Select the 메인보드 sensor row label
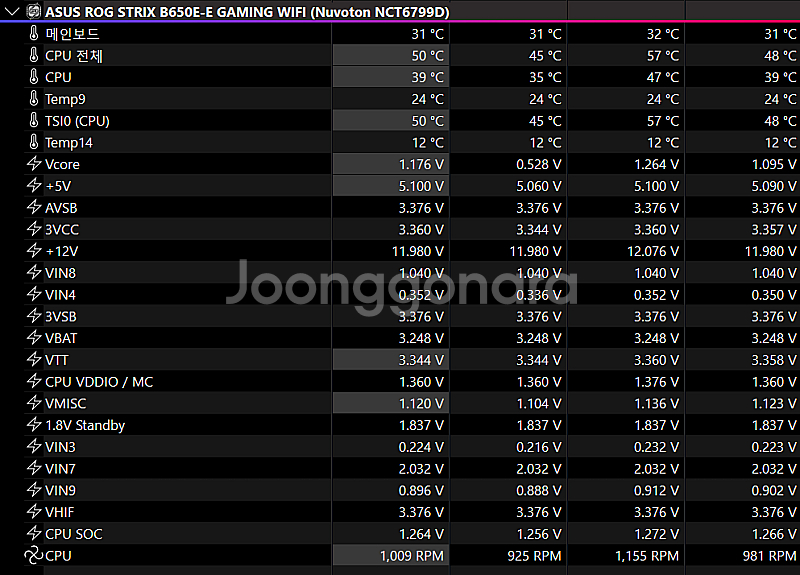Image resolution: width=800 pixels, height=575 pixels. click(x=72, y=34)
